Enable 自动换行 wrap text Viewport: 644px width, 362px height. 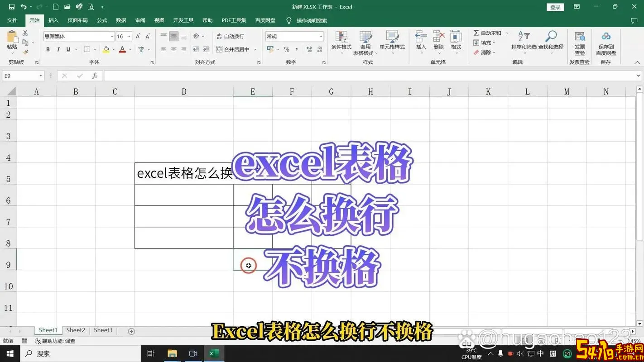pos(231,36)
